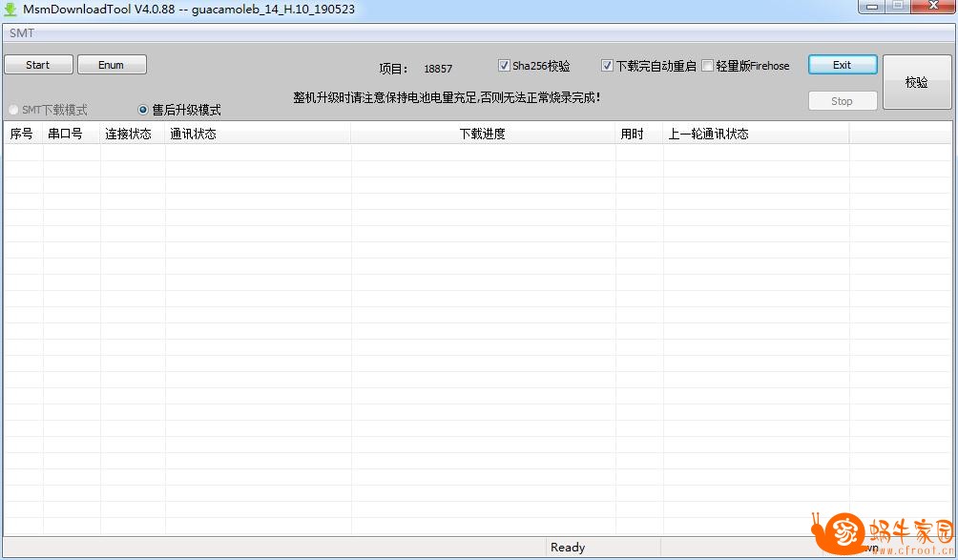The image size is (958, 560).
Task: Click the grayed-out Stop button
Action: pos(842,101)
